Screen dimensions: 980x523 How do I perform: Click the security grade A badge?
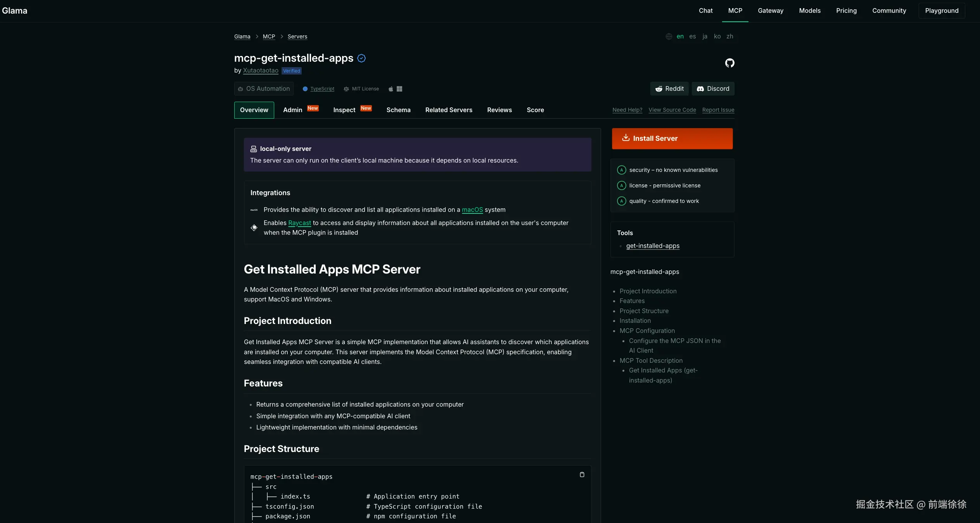click(x=621, y=170)
